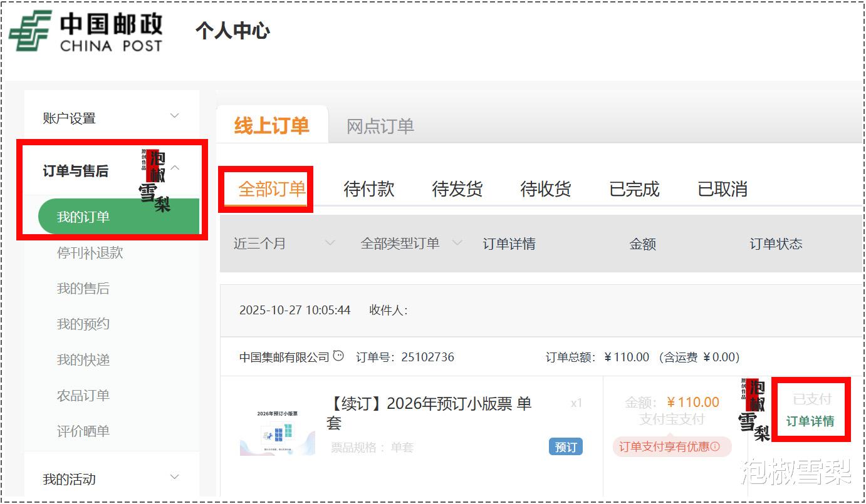Click the 票品规格：单套 text

pos(372,447)
